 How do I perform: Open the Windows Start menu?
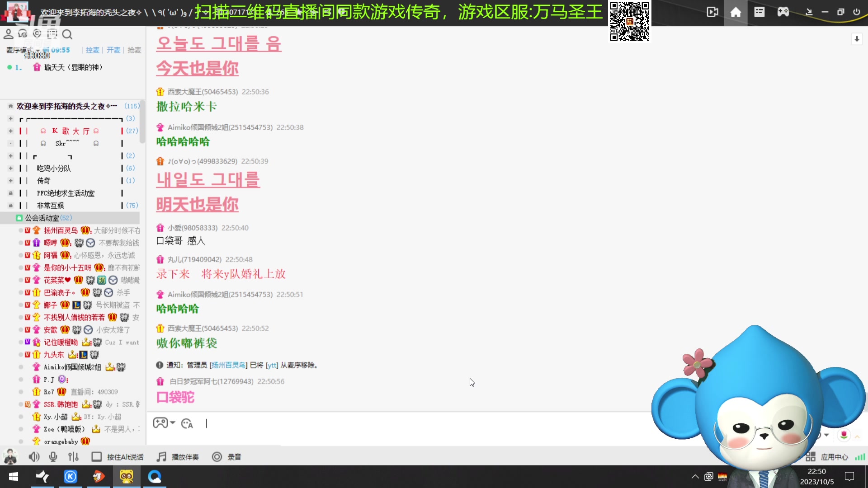coord(13,477)
